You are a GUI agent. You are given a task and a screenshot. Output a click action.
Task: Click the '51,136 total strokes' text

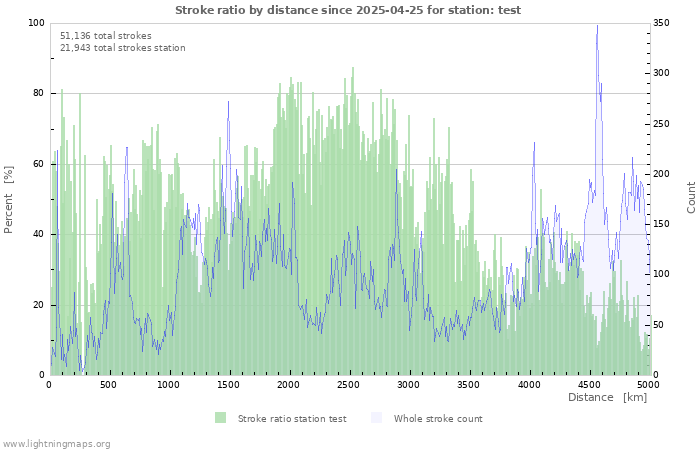(106, 36)
